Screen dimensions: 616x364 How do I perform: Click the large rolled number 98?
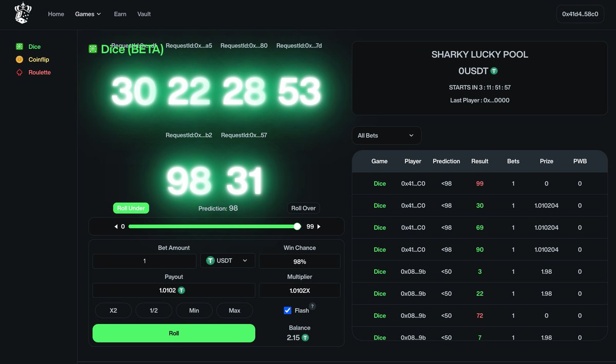click(189, 180)
